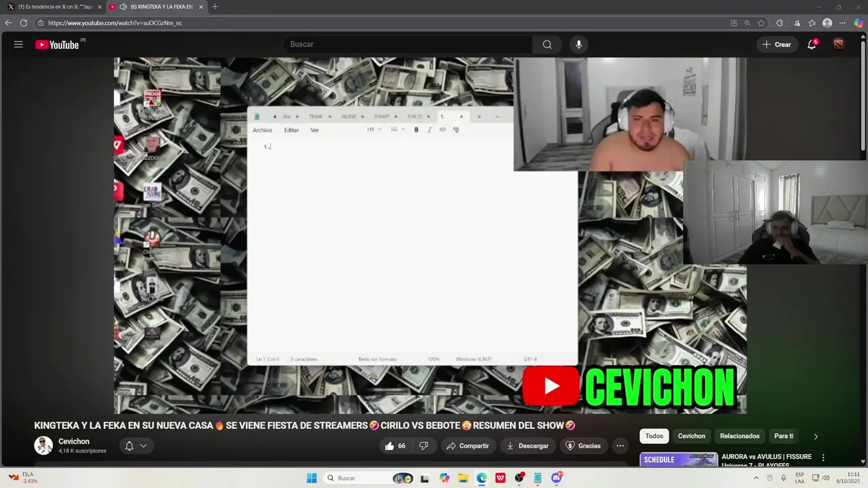
Task: Go back with the browser back arrow
Action: click(x=8, y=23)
